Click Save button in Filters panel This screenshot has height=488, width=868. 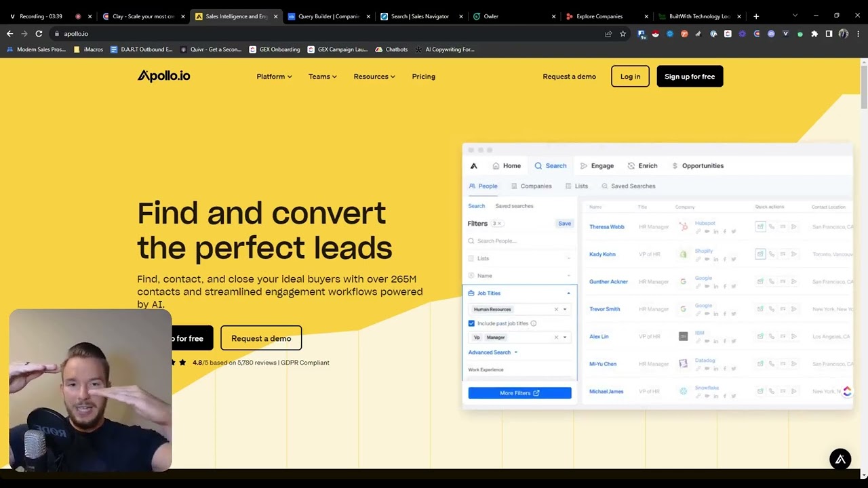pyautogui.click(x=564, y=223)
